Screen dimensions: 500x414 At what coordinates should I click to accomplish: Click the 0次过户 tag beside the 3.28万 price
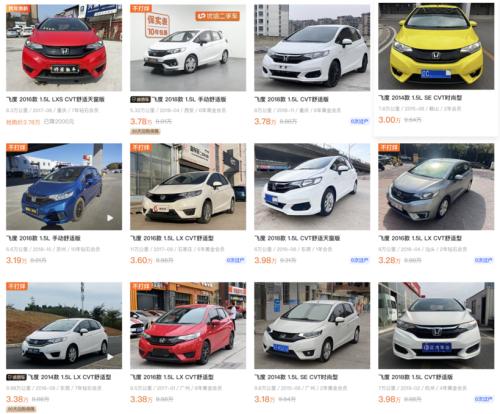click(x=484, y=260)
